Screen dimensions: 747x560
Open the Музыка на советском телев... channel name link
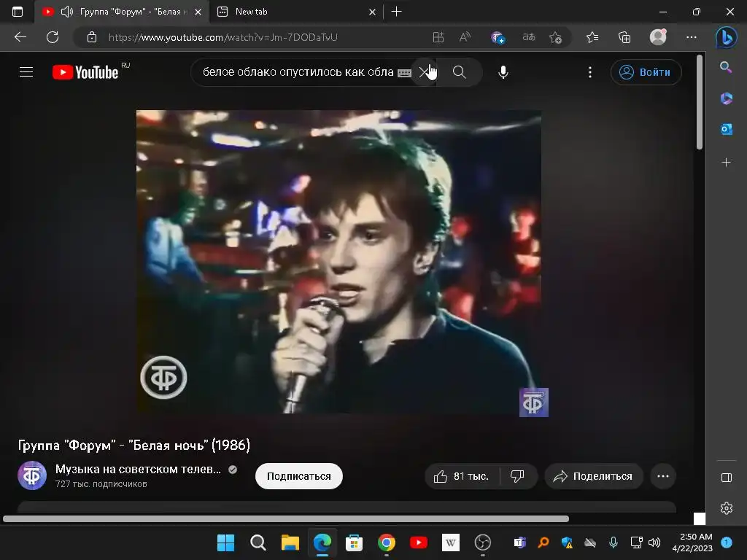click(138, 469)
